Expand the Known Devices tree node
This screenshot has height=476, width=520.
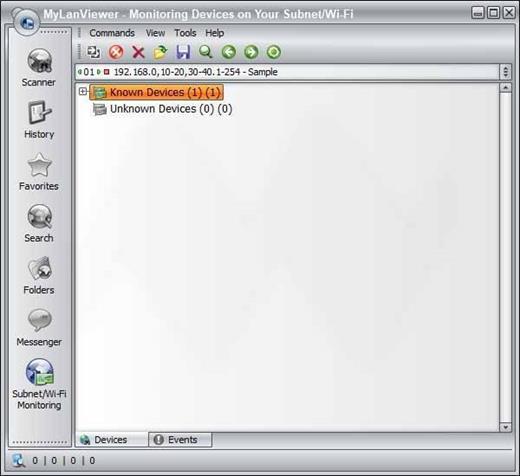(x=83, y=91)
